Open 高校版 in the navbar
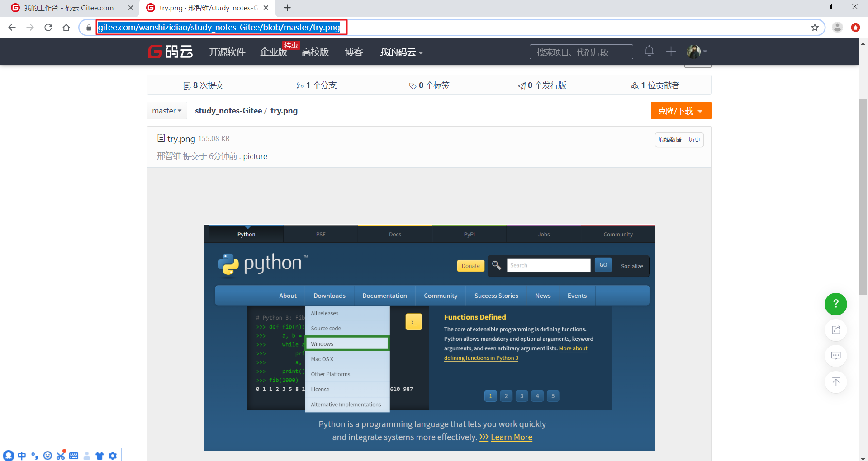868x461 pixels. [315, 52]
